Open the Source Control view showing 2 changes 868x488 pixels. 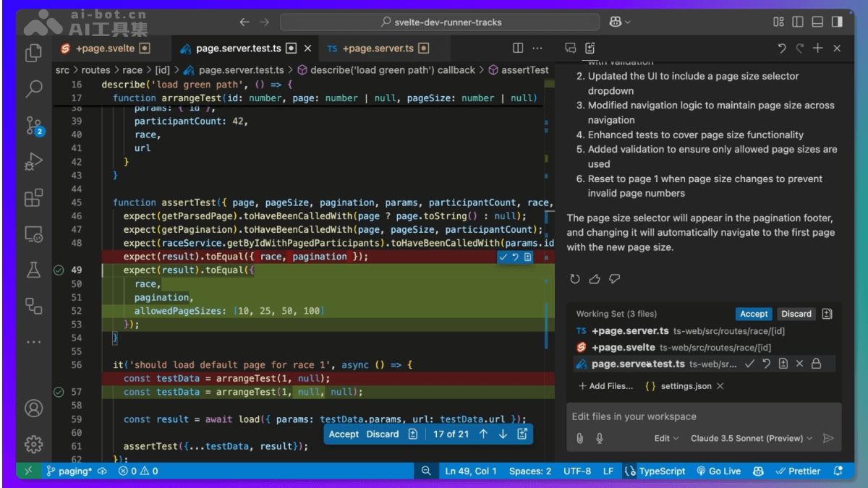tap(34, 127)
